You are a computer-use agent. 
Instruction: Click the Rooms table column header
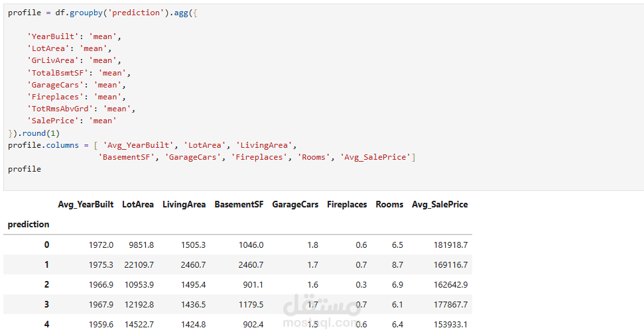[389, 205]
